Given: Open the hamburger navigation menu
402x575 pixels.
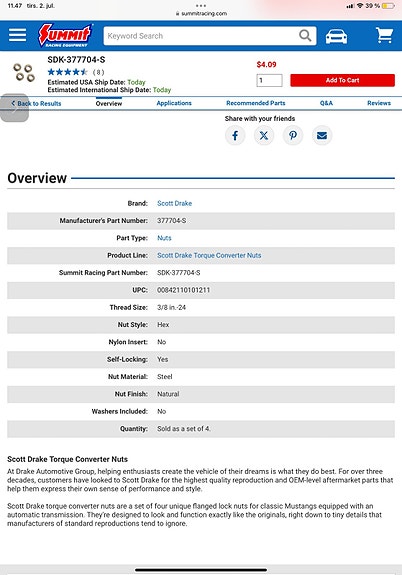Looking at the screenshot, I should tap(17, 35).
